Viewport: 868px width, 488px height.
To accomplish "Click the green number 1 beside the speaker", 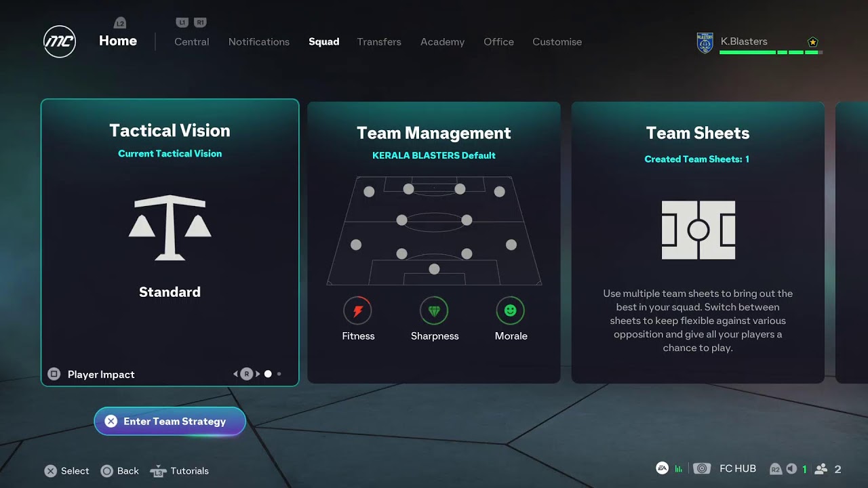I will 804,469.
